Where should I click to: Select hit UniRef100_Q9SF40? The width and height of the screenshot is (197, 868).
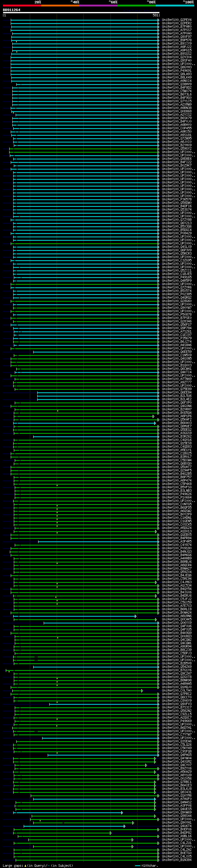177,61
